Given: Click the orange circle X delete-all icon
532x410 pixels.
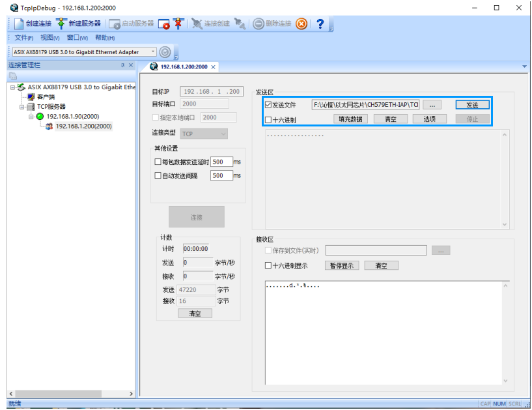Looking at the screenshot, I should point(301,23).
